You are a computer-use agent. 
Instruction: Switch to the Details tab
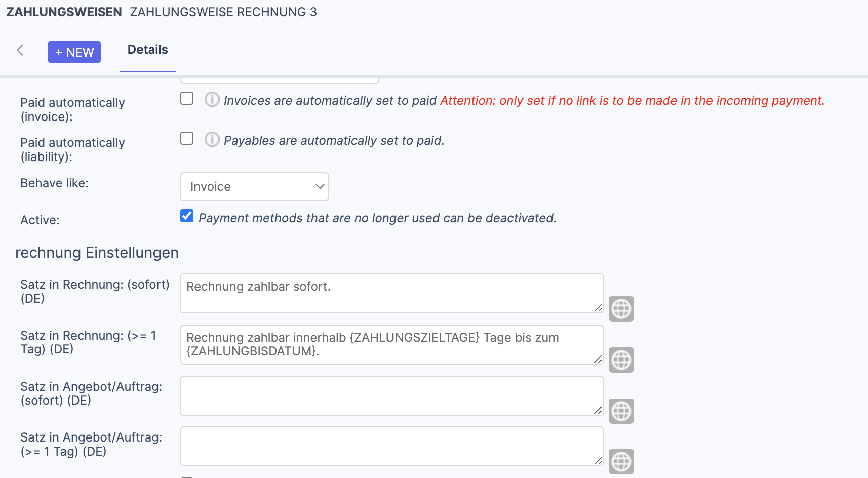point(148,50)
